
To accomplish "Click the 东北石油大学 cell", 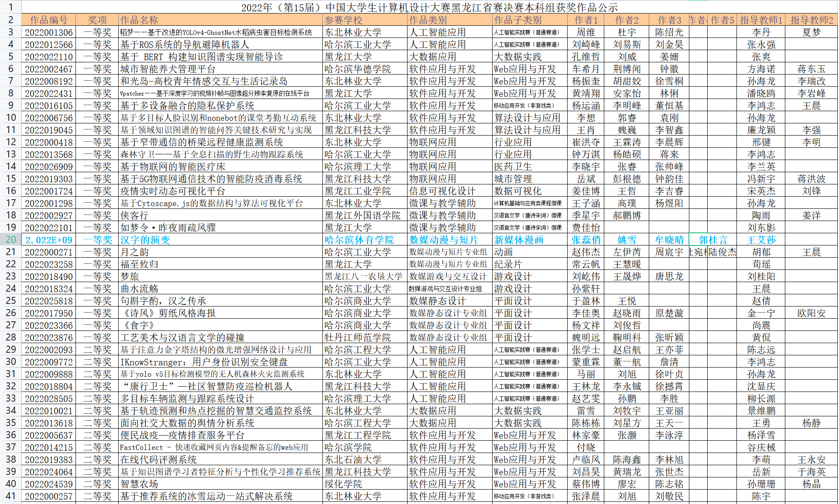I will point(353,460).
